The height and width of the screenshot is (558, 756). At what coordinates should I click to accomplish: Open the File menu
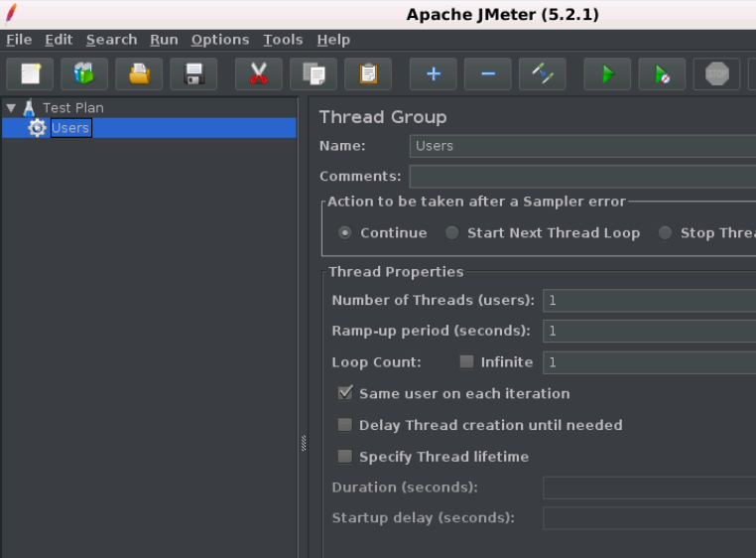pyautogui.click(x=19, y=40)
